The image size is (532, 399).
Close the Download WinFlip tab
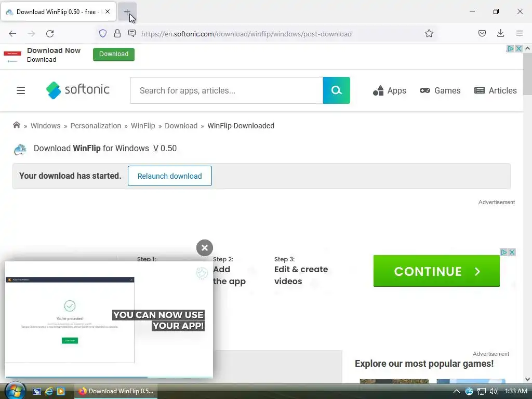click(108, 11)
